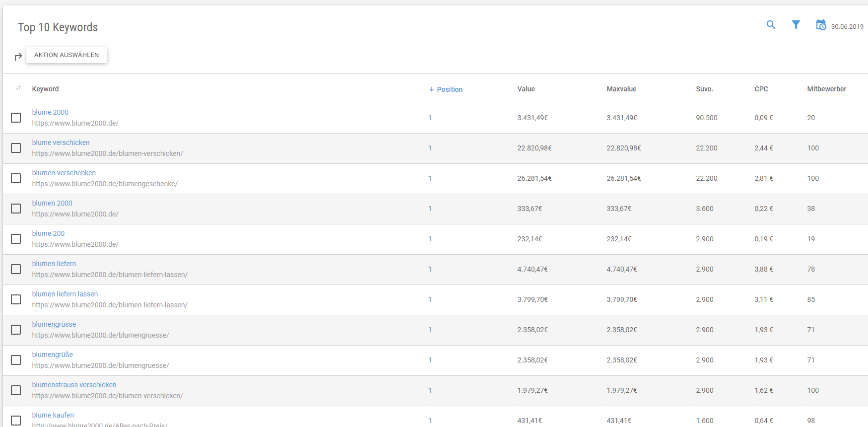
Task: Sort by Keyword column header
Action: (x=45, y=89)
